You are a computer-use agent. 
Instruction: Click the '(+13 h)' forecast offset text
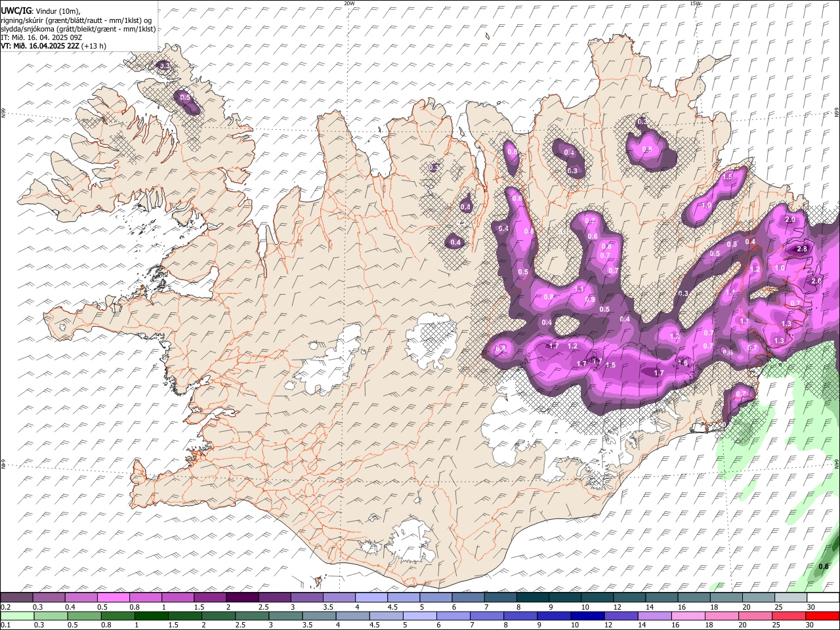(94, 46)
